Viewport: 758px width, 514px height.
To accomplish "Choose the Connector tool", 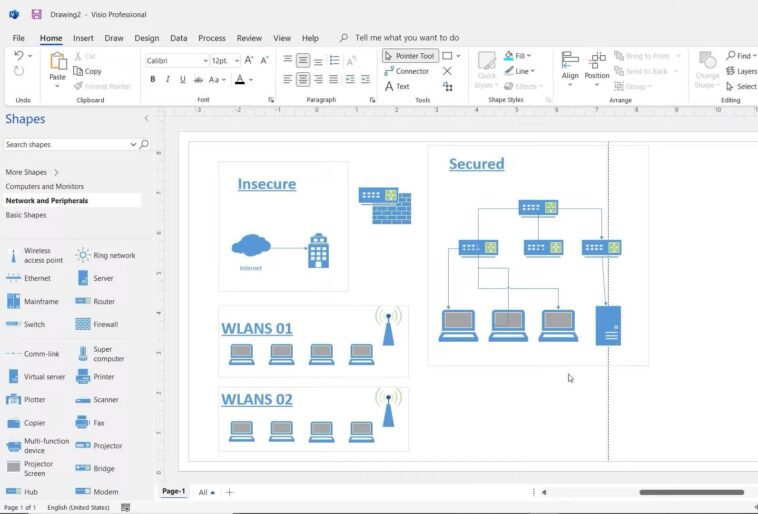I will [406, 71].
